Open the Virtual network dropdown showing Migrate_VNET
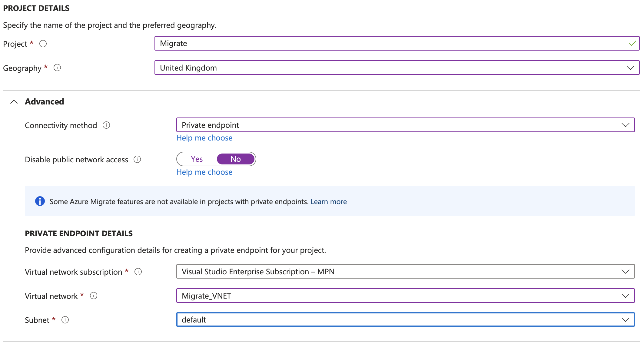Viewport: 644px width, 344px height. 405,296
